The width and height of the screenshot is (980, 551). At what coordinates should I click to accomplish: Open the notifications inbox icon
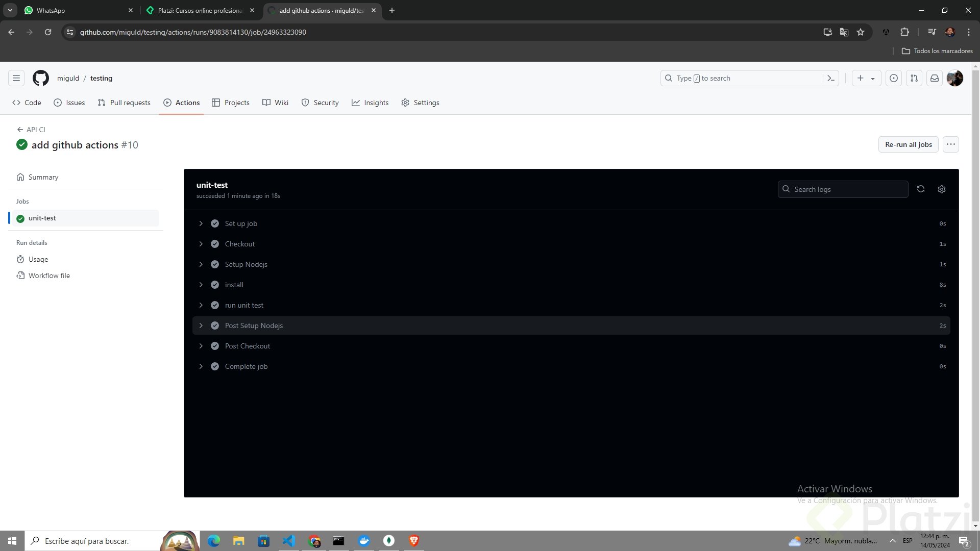point(934,78)
